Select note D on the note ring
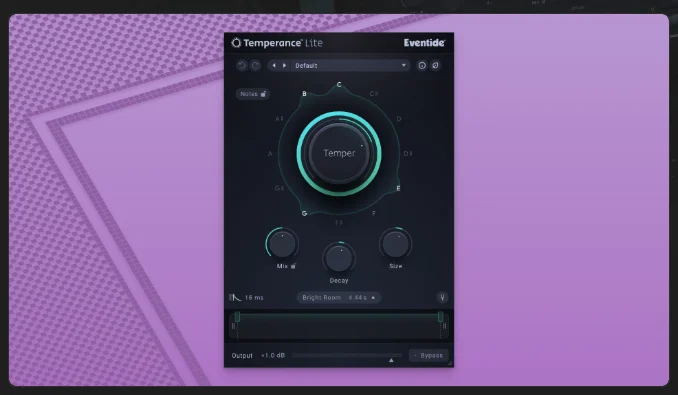Viewport: 678px width, 395px height. (399, 119)
